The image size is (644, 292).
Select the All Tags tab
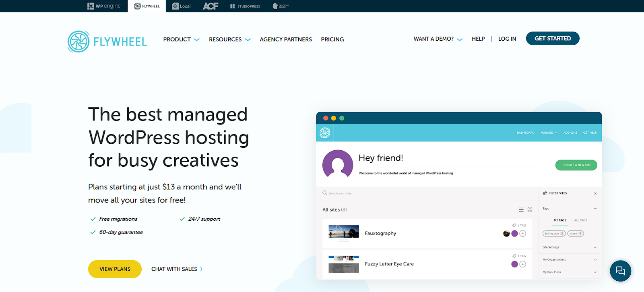(x=580, y=220)
